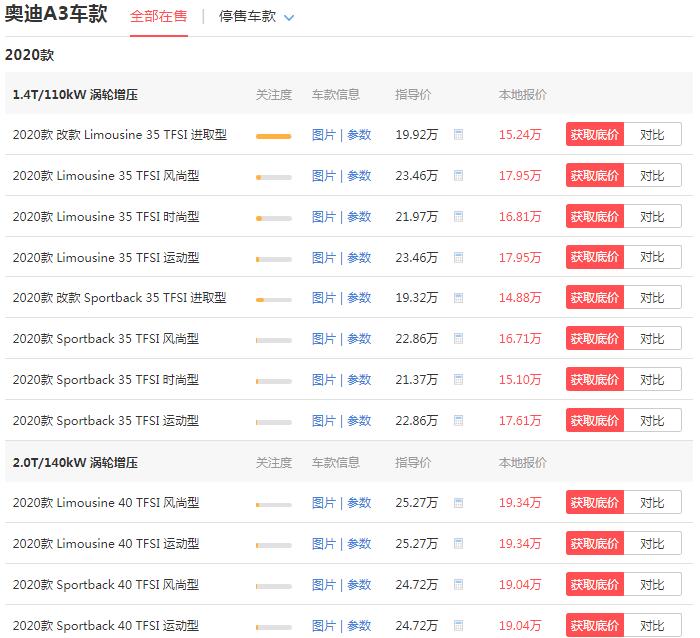Click 获取底价 for 改款 Sportback 35 TFSI 进取型
The height and width of the screenshot is (638, 700).
click(595, 298)
